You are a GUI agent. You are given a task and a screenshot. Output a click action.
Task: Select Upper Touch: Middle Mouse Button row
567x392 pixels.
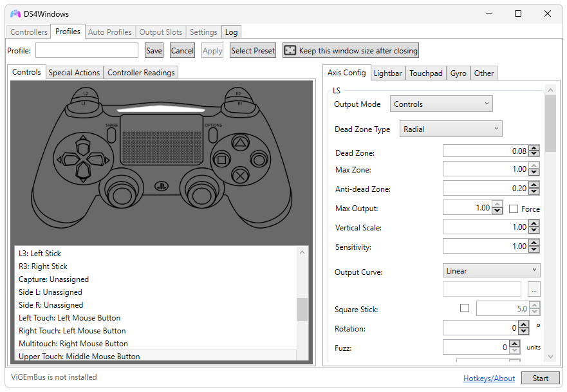click(x=156, y=355)
